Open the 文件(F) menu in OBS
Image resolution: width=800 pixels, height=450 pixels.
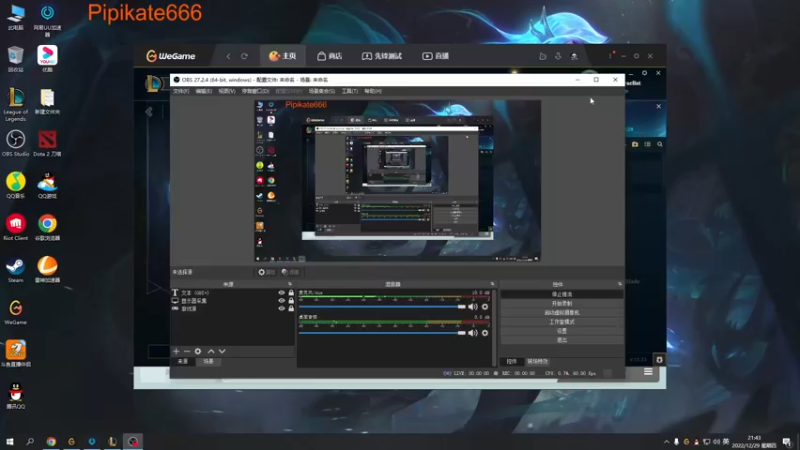(181, 91)
